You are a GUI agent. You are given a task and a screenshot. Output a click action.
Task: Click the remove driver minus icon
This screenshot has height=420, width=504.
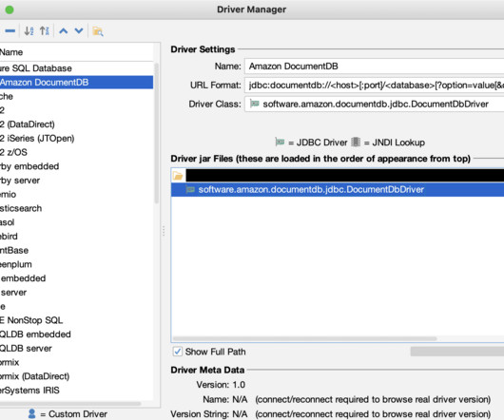tap(10, 31)
